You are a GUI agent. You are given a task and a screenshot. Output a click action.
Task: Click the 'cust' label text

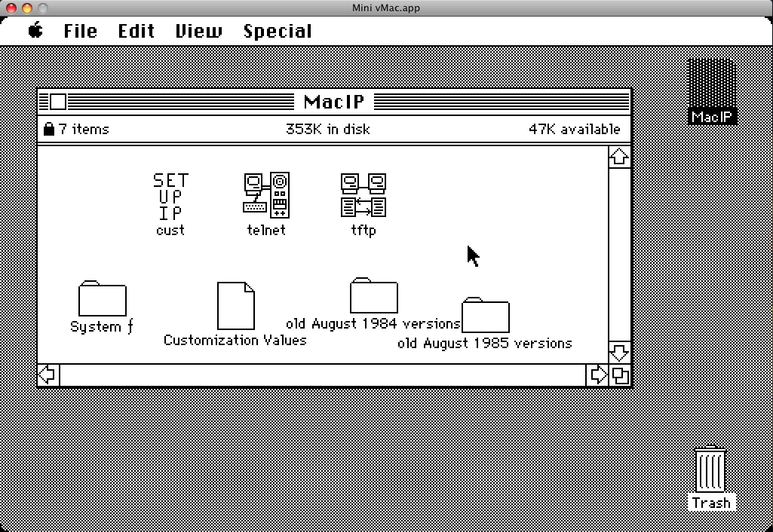(x=170, y=230)
